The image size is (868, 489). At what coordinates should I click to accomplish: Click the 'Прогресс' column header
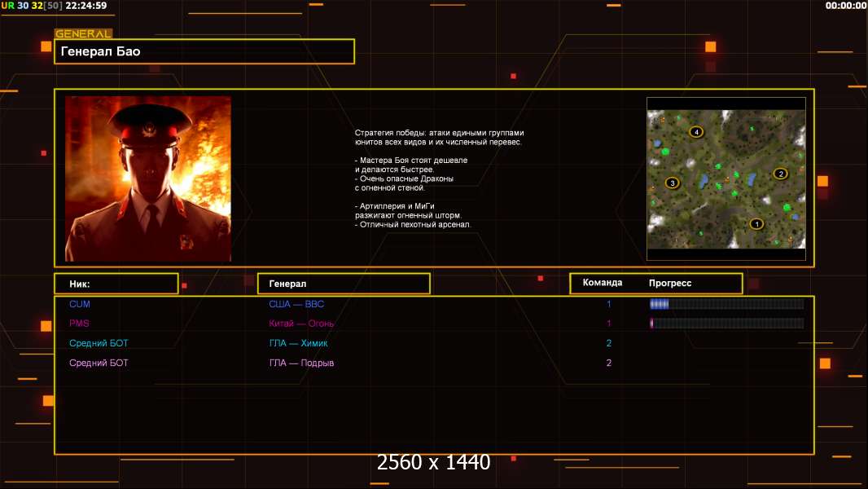point(670,283)
